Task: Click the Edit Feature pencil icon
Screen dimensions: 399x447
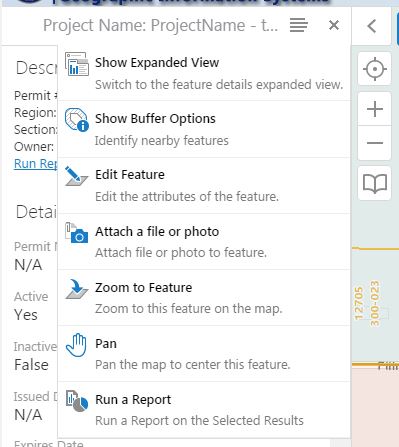Action: coord(77,176)
